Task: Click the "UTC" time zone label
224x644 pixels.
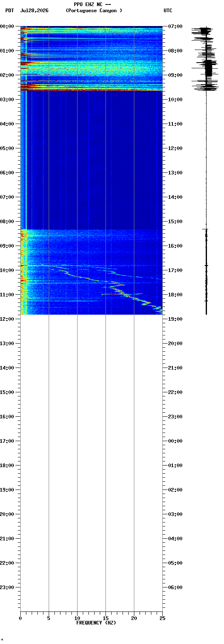Action: (x=168, y=11)
